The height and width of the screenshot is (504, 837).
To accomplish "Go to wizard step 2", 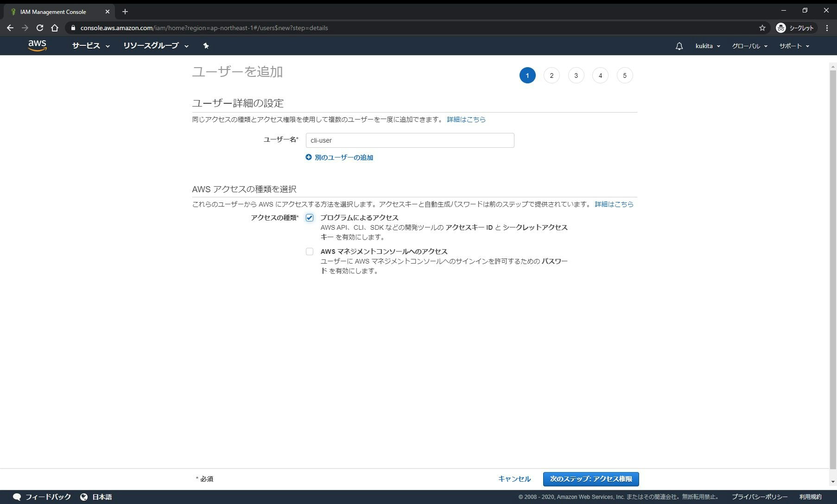I will click(552, 76).
